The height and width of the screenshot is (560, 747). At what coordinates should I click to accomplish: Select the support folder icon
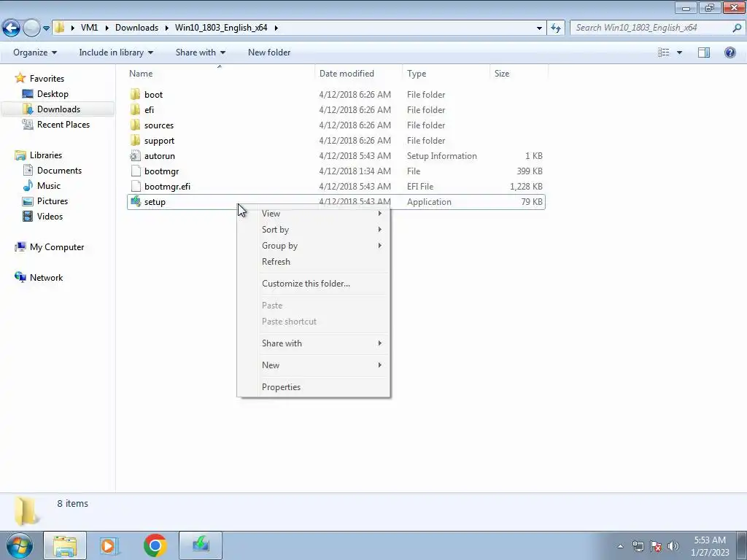[135, 141]
